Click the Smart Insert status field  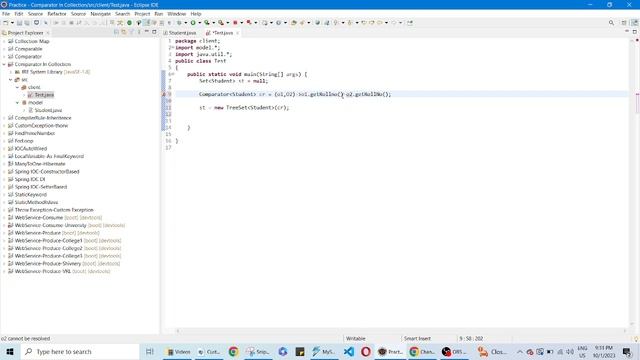click(x=417, y=338)
